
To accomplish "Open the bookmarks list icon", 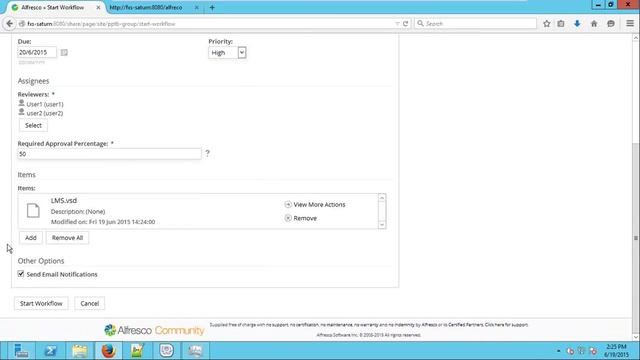I will click(561, 24).
